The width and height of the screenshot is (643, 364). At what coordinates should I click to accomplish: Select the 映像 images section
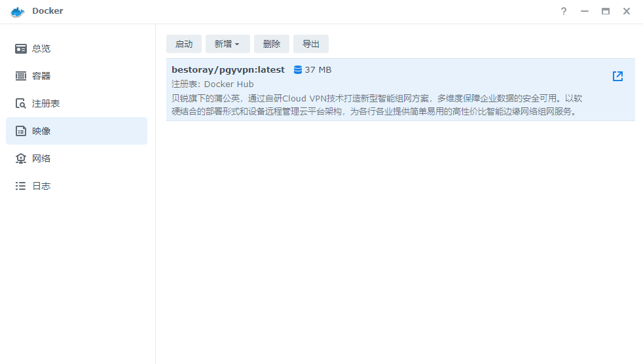tap(76, 131)
